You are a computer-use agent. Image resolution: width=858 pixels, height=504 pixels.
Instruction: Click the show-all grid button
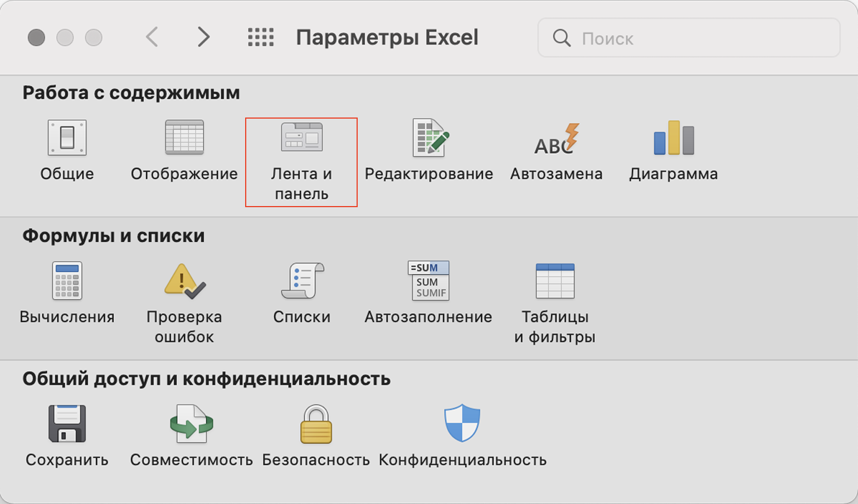261,38
